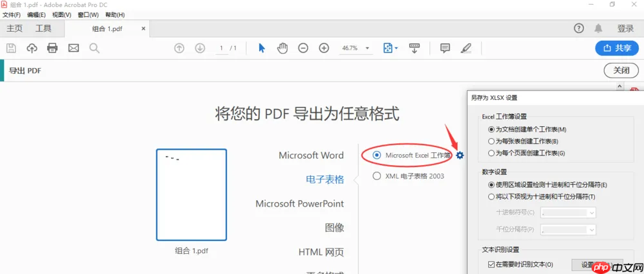The image size is (644, 274).
Task: Choose HTML 网页 export format
Action: (x=321, y=252)
